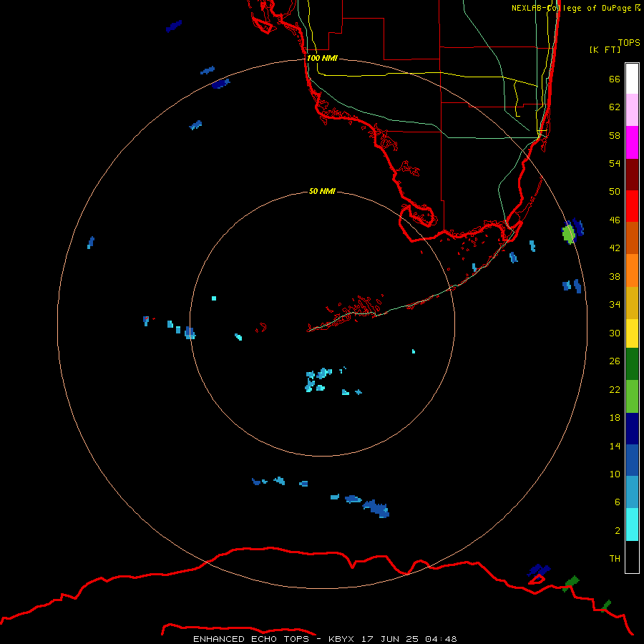Click the navy blue legend swatch

(632, 429)
